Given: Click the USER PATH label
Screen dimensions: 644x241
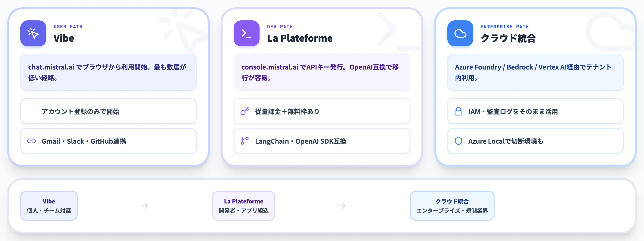Looking at the screenshot, I should (68, 27).
